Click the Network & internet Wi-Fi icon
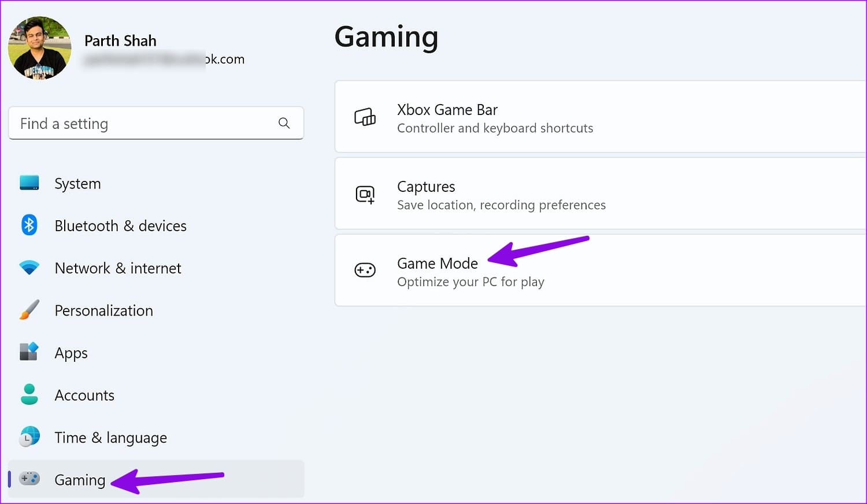This screenshot has width=867, height=504. 29,268
